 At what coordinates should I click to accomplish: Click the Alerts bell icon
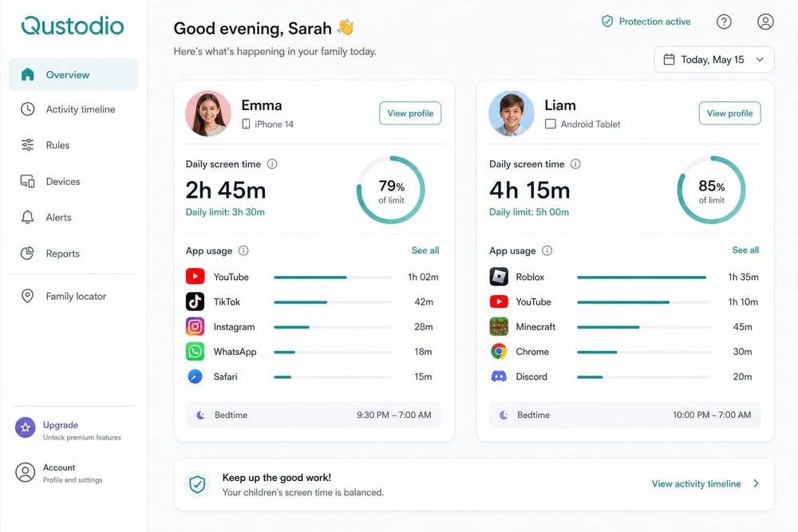27,217
